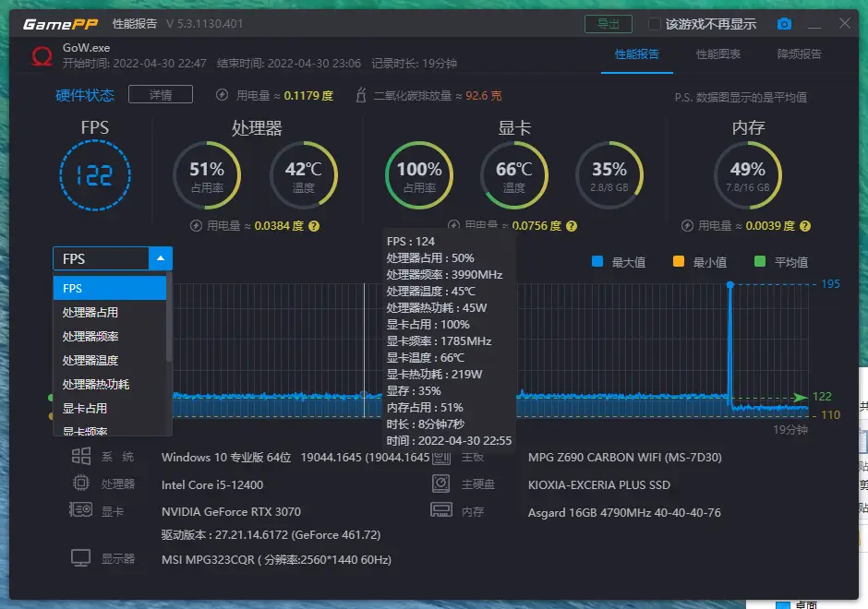Click the 导出 export button
The image size is (868, 609).
point(609,24)
